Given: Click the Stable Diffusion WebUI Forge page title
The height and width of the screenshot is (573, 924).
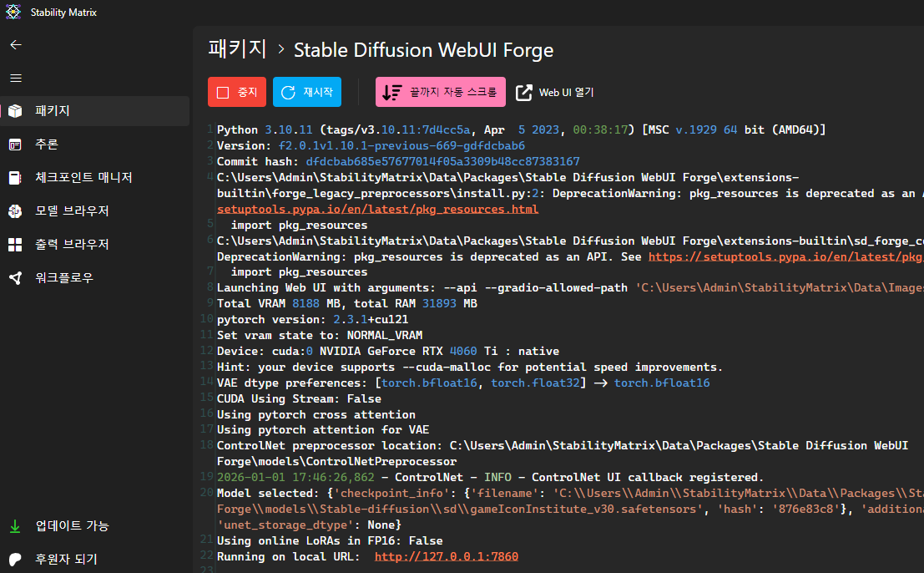Looking at the screenshot, I should pos(423,50).
